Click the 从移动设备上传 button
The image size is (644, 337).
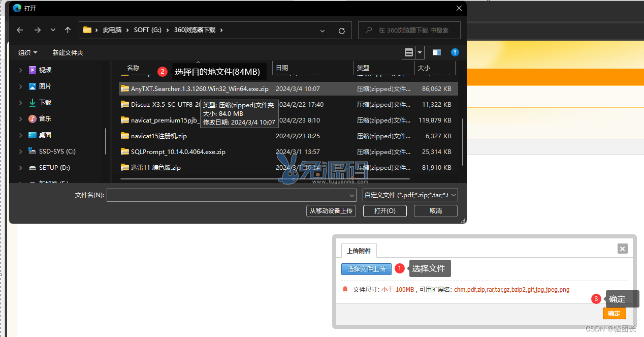point(332,211)
